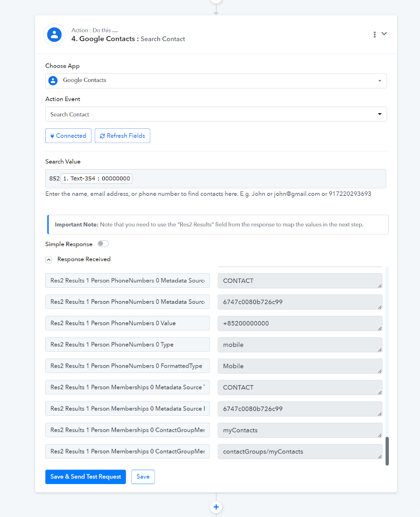Click resize handle of contactGroups/myContacts field
Screen dimensions: 420x517
pyautogui.click(x=380, y=457)
